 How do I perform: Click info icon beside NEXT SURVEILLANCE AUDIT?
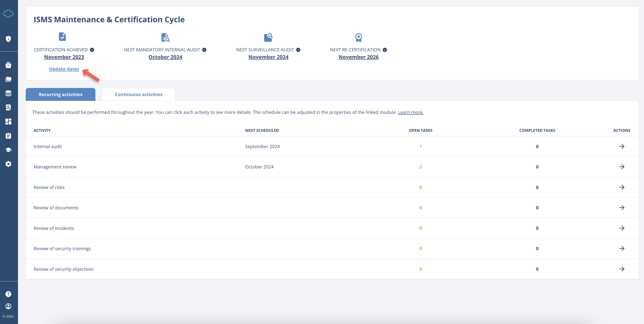pyautogui.click(x=298, y=50)
